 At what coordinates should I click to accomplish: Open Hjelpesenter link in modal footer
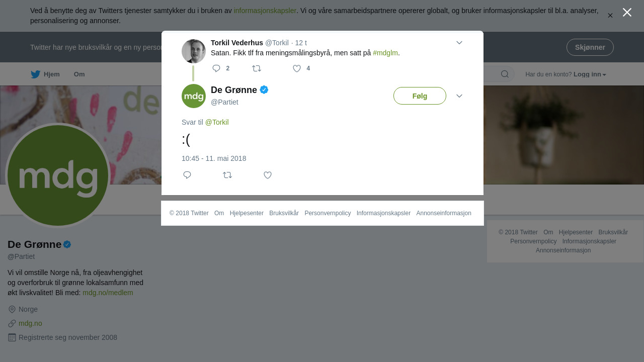(247, 213)
